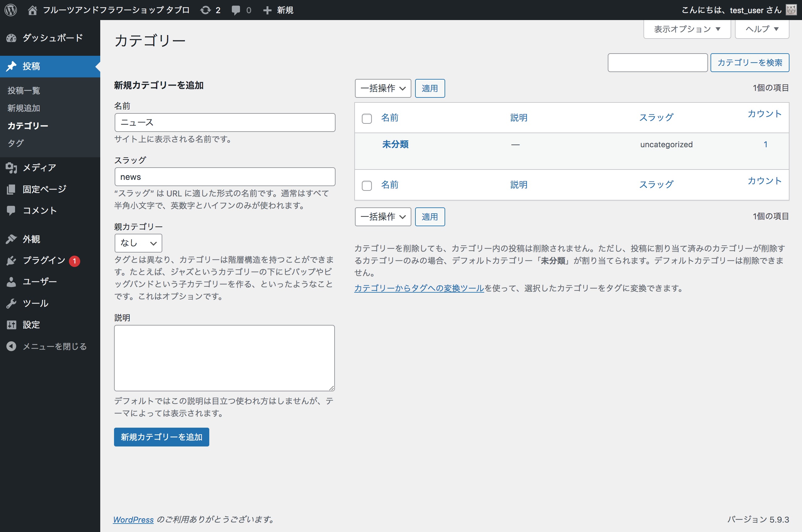Collapse menu with メニューを閉じる
This screenshot has width=802, height=532.
[54, 346]
